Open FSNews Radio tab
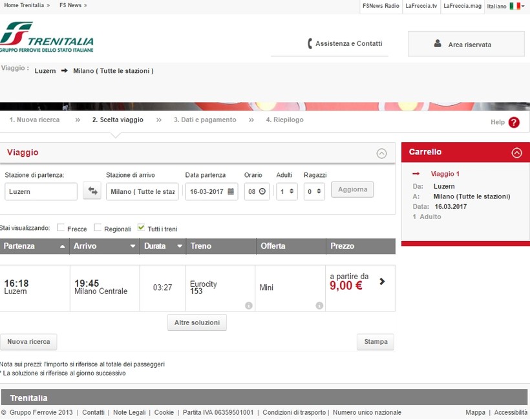 pyautogui.click(x=381, y=6)
